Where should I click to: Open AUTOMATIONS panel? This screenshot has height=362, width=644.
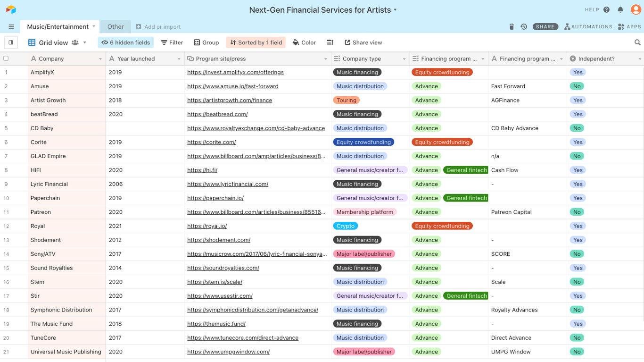(x=588, y=27)
